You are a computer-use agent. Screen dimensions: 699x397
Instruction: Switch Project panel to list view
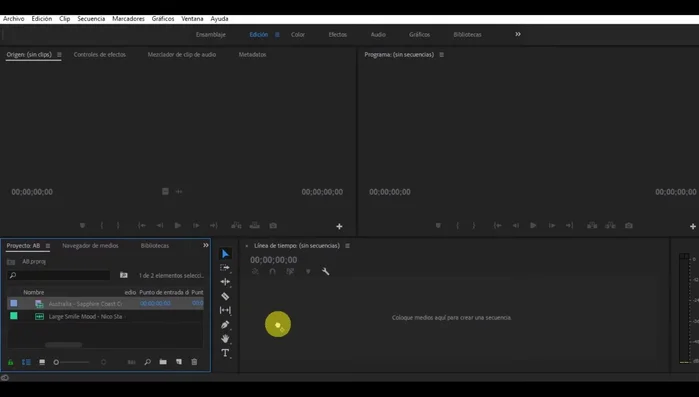coord(26,362)
